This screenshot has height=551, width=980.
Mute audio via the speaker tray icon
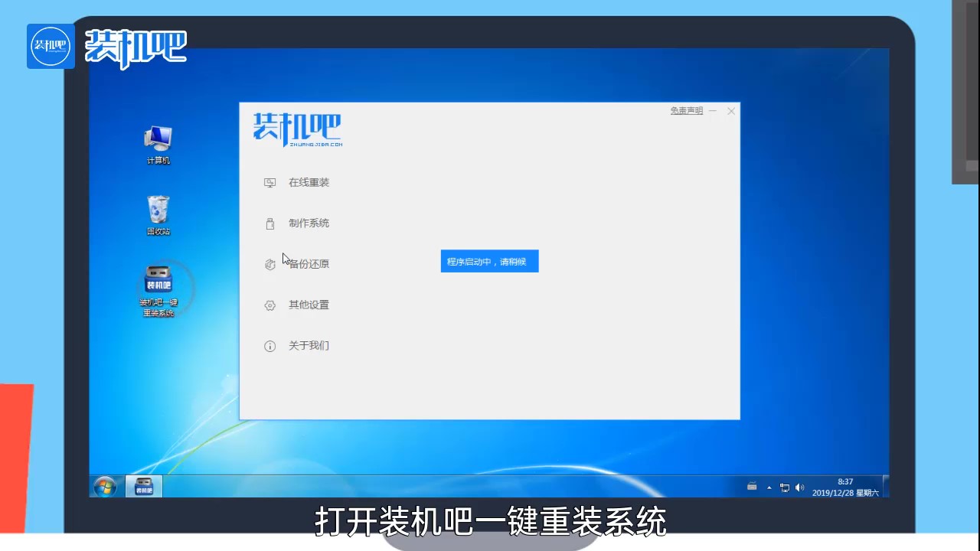point(799,487)
